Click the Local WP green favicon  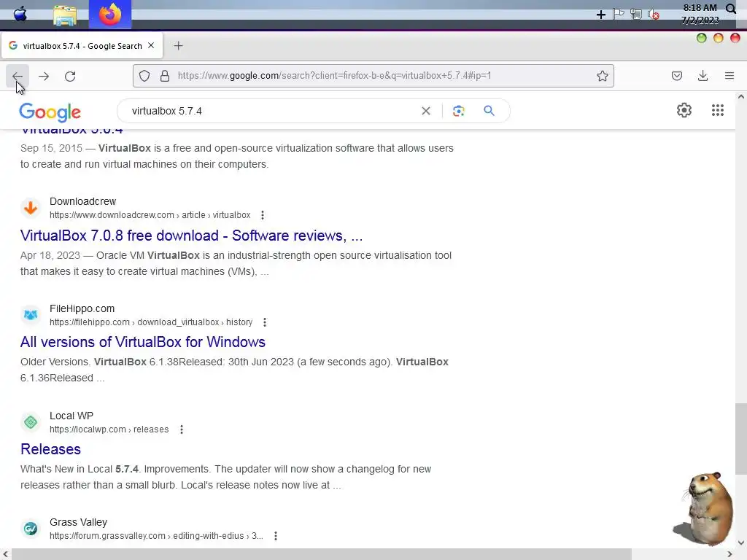pyautogui.click(x=31, y=422)
